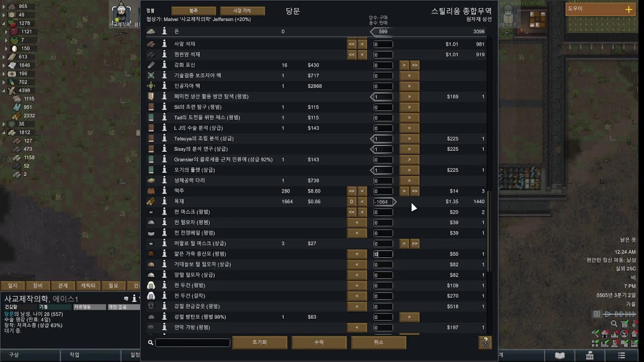Toggle the colonist portrait bar option
The height and width of the screenshot is (362, 644).
tap(614, 343)
